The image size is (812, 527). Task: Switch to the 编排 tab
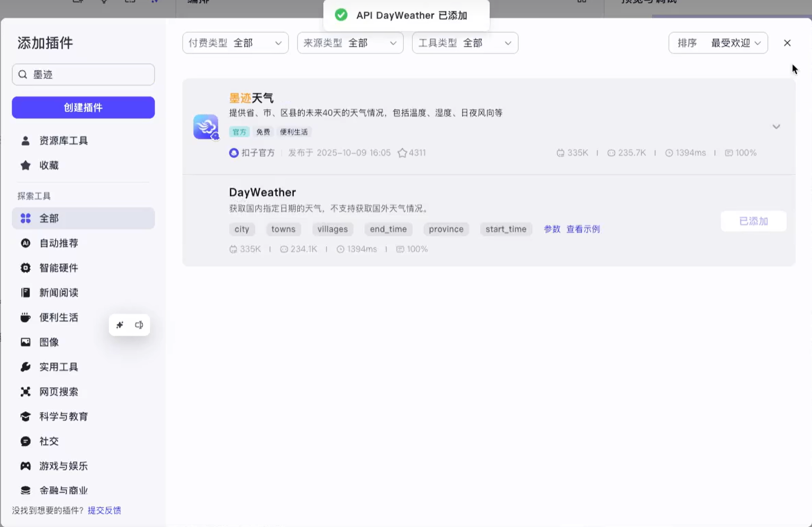point(197,2)
